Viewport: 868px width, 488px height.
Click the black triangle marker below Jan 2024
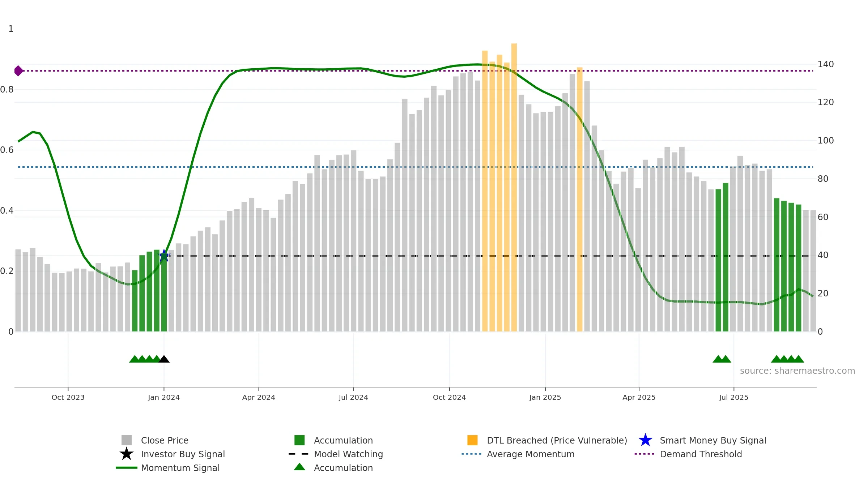[164, 359]
